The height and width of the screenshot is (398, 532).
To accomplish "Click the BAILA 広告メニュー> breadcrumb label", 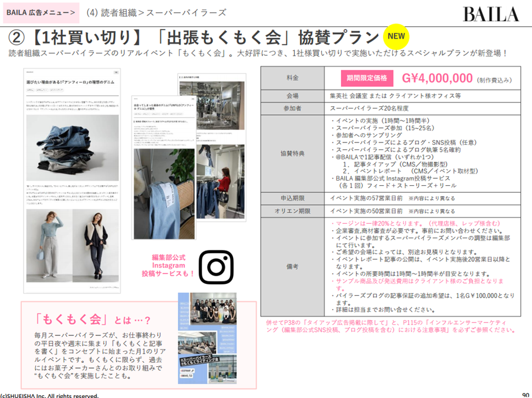I will (x=41, y=13).
